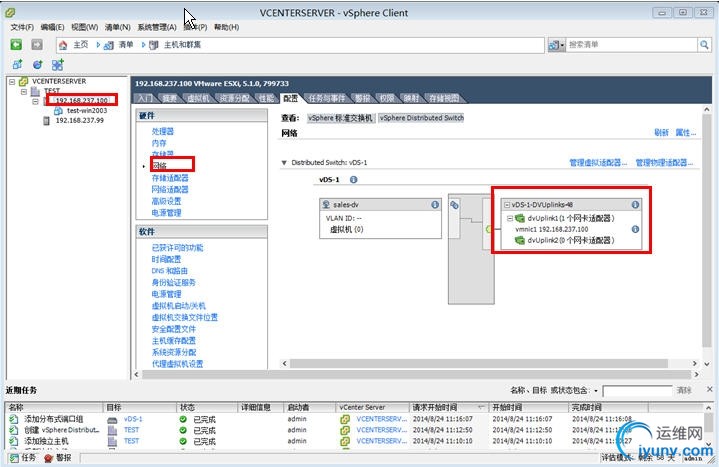Click the dvUplink2 green adapter icon
This screenshot has width=719, height=467.
tap(520, 240)
